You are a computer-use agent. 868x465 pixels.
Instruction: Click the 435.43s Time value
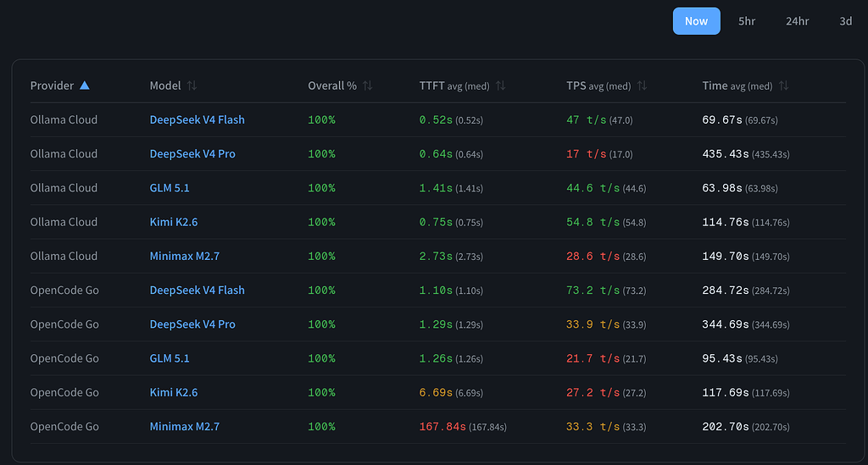726,154
